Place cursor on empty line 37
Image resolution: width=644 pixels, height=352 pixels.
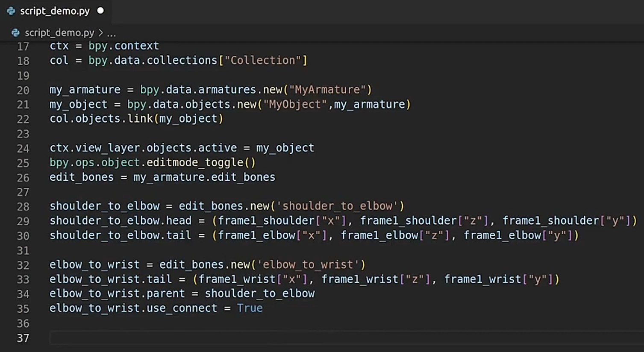(x=256, y=338)
